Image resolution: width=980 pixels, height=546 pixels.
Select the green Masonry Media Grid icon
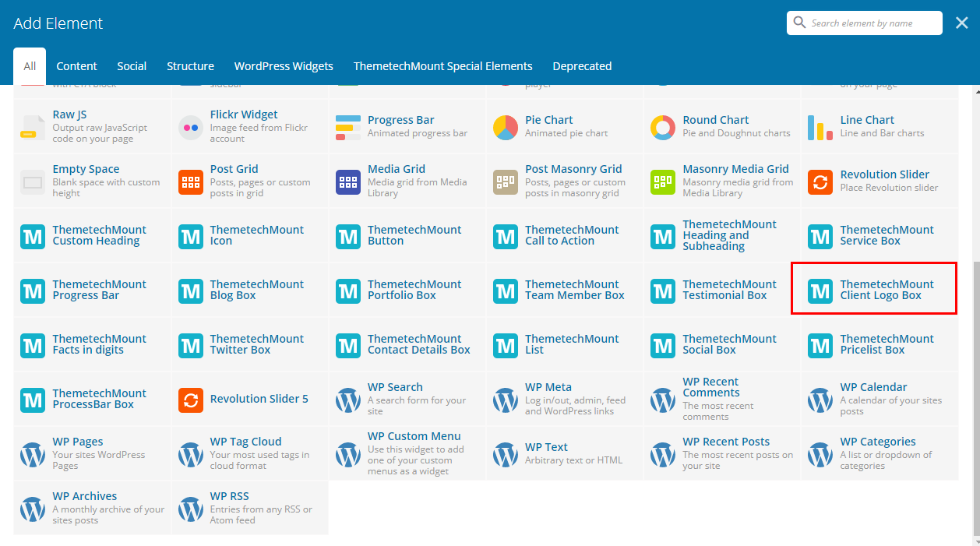point(663,181)
